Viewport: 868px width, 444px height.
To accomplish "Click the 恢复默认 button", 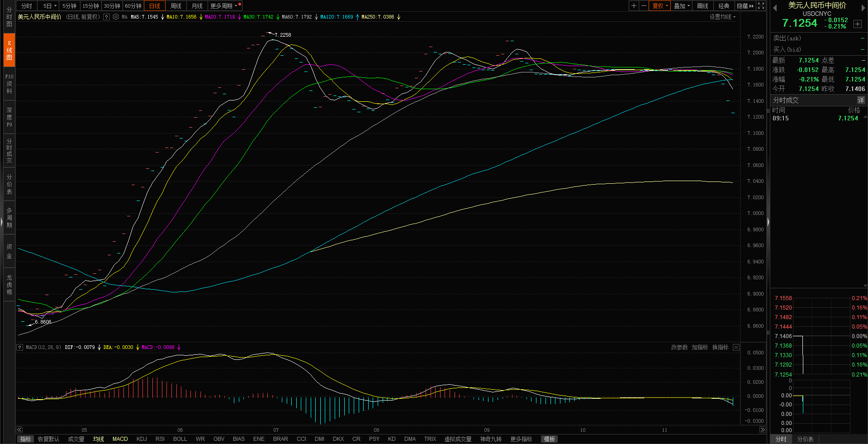I will tap(48, 439).
